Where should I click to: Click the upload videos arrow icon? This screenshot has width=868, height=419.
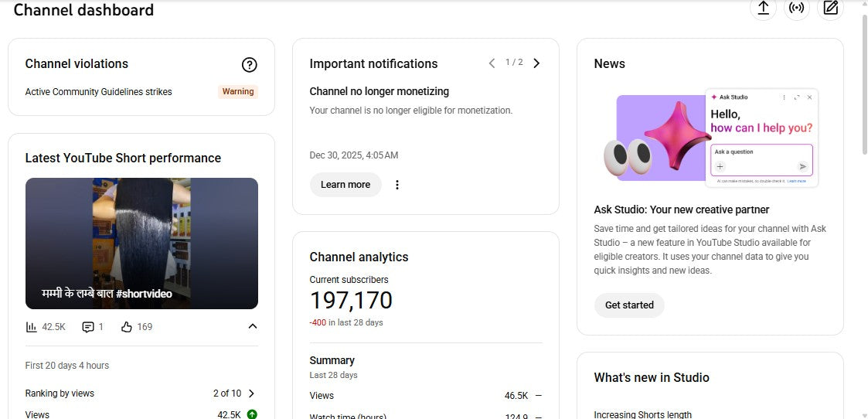click(763, 9)
